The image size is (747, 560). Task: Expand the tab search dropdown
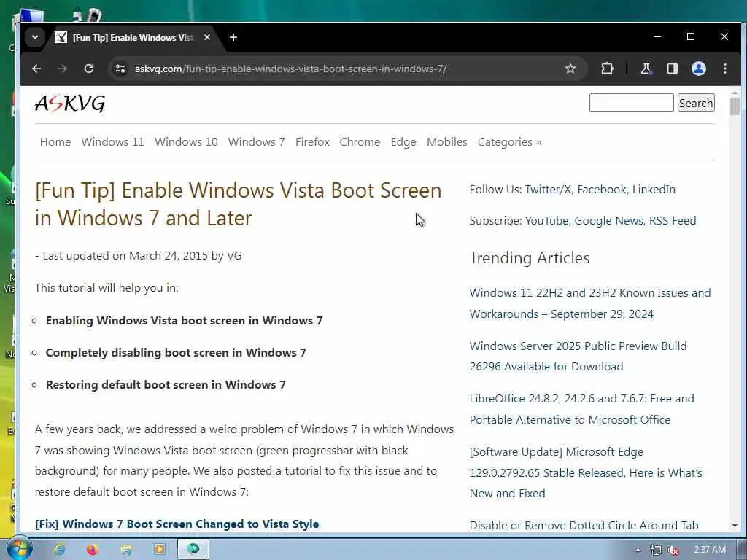click(x=35, y=37)
